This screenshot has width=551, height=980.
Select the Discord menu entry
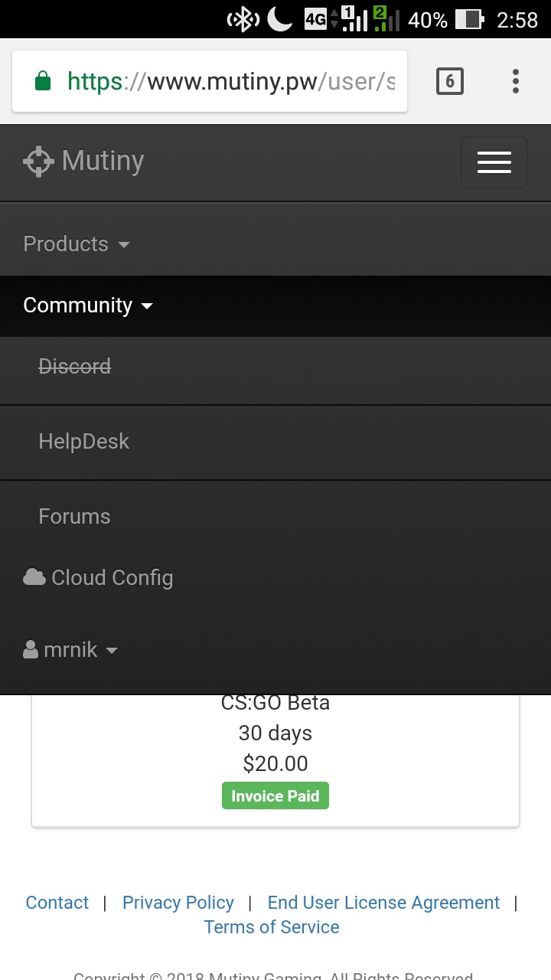pyautogui.click(x=75, y=367)
